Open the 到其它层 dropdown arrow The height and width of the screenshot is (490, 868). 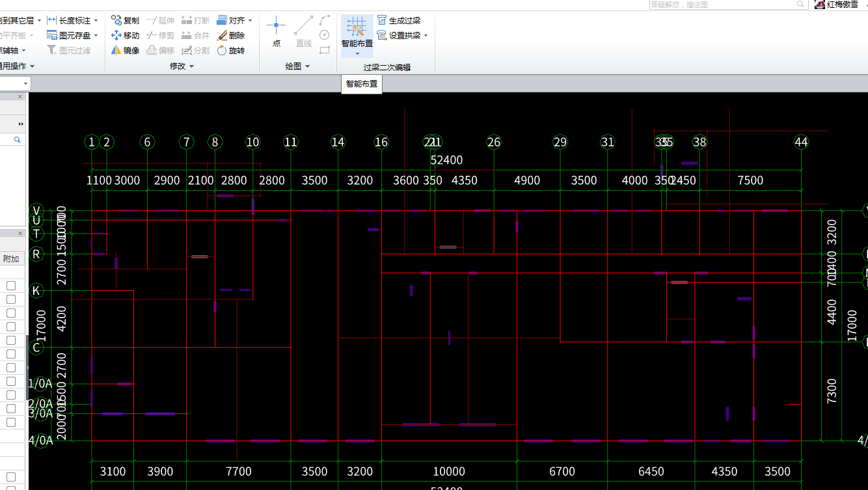pos(39,21)
